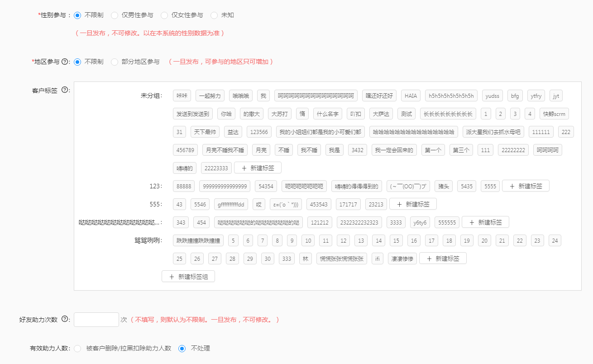Image resolution: width=593 pixels, height=364 pixels.
Task: Select the gfffffffffdd tag
Action: (231, 204)
